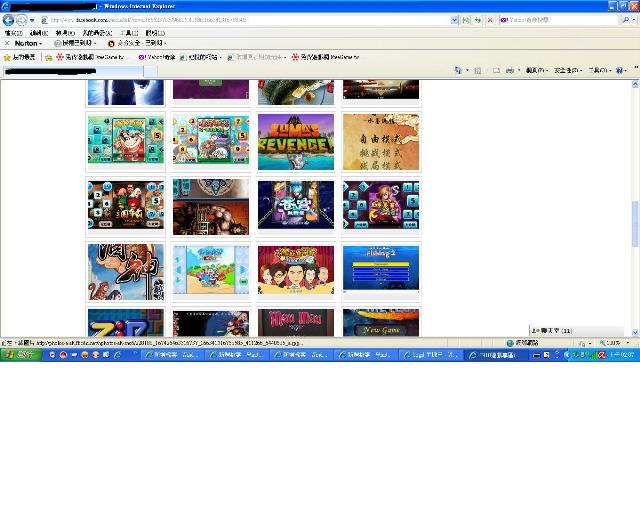
Task: Open the Fishing 2 game thumbnail
Action: point(381,270)
